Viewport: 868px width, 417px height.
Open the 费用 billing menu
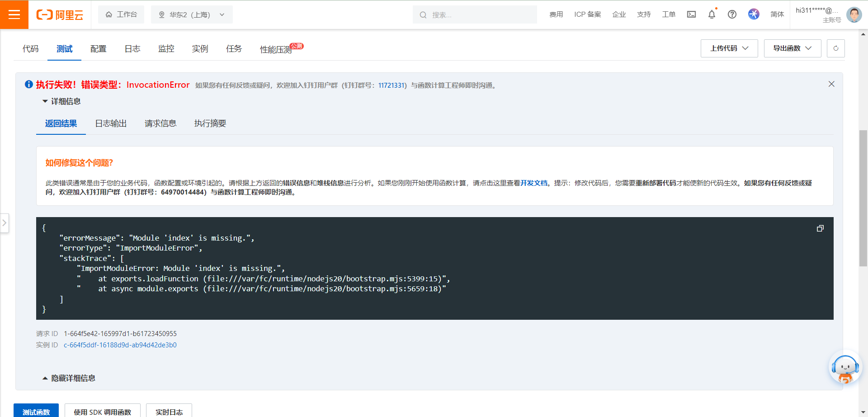pos(556,14)
